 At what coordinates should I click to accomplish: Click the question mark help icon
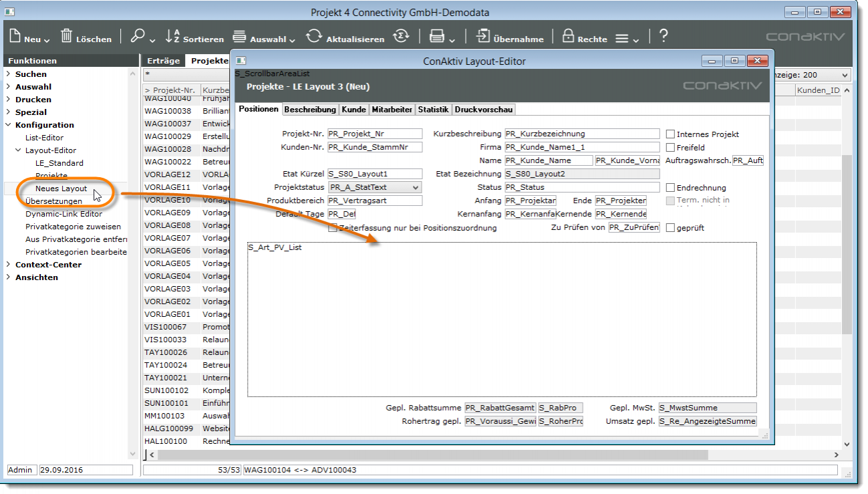click(663, 37)
